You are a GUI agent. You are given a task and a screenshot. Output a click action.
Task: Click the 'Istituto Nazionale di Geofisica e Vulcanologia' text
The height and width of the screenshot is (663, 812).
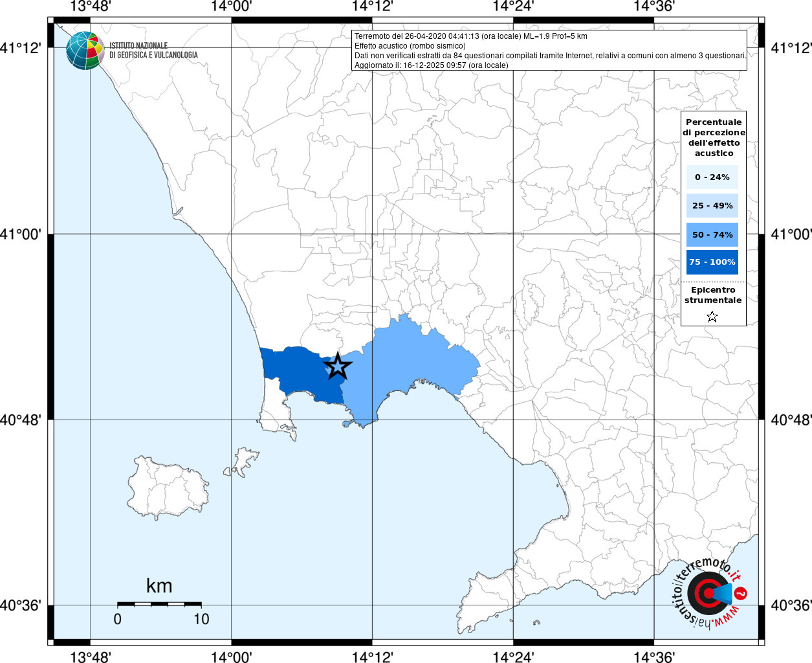click(x=153, y=51)
